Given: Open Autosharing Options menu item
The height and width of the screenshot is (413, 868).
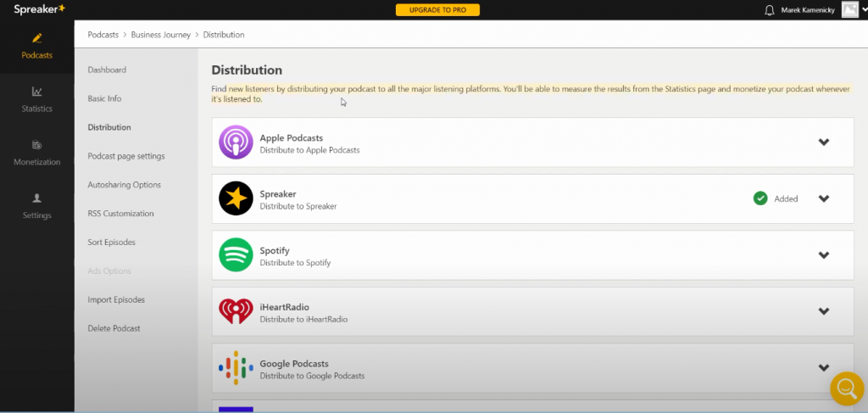Looking at the screenshot, I should tap(124, 185).
